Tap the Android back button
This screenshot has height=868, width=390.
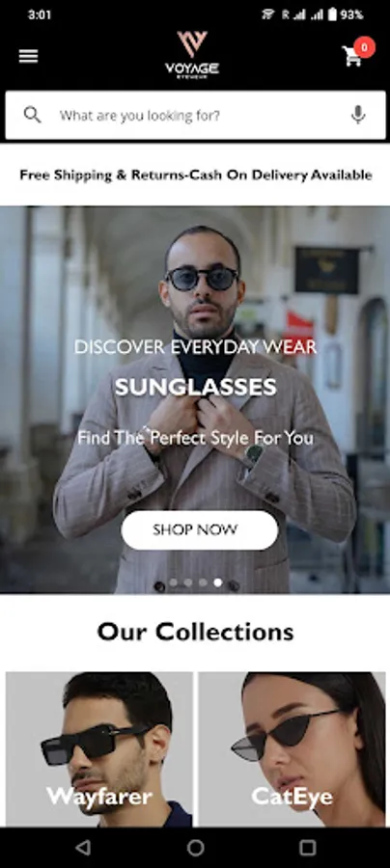tap(83, 848)
